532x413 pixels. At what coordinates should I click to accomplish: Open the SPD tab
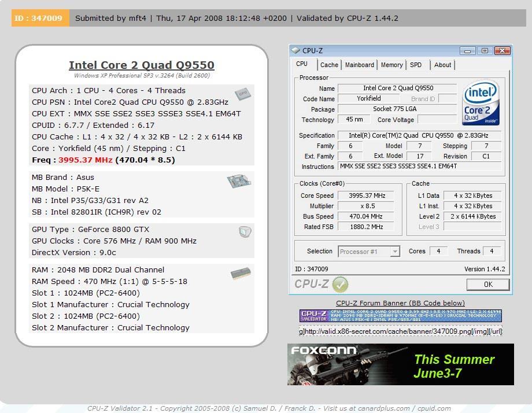[416, 65]
